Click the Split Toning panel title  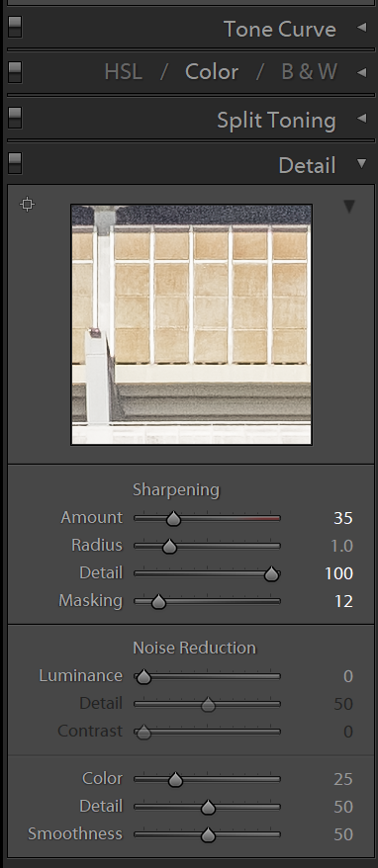276,121
